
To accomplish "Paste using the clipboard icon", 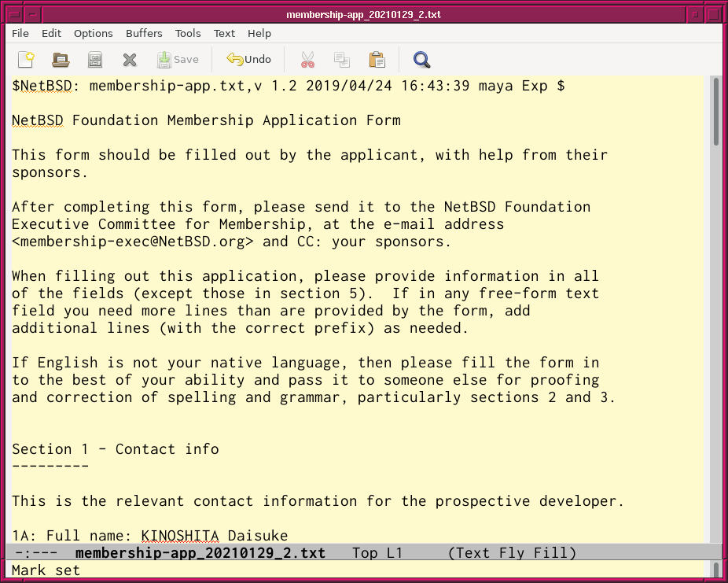I will tap(377, 59).
